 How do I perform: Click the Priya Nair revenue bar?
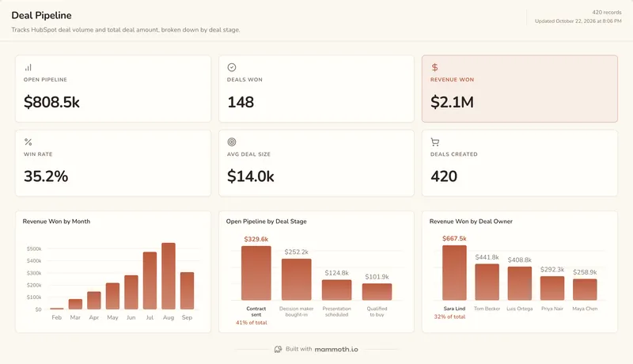552,288
